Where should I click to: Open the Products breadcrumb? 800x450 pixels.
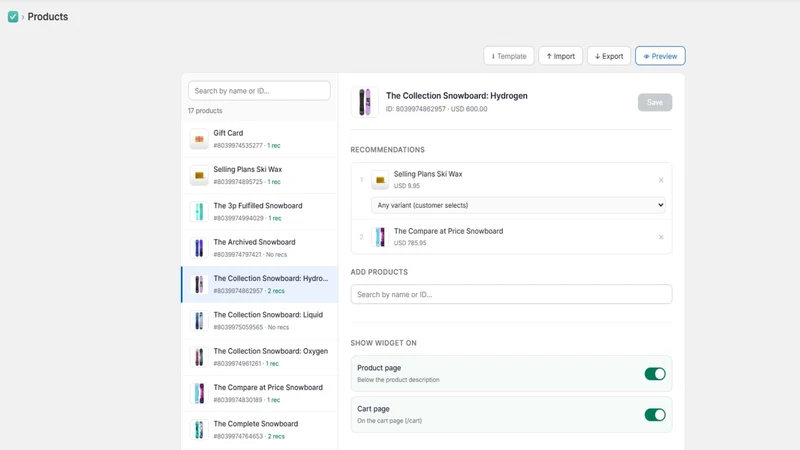[47, 17]
